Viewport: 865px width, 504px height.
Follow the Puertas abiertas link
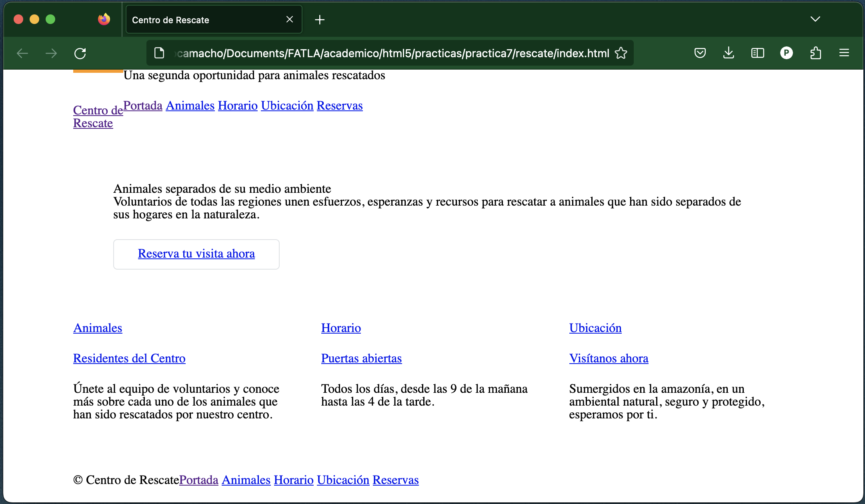(x=361, y=358)
